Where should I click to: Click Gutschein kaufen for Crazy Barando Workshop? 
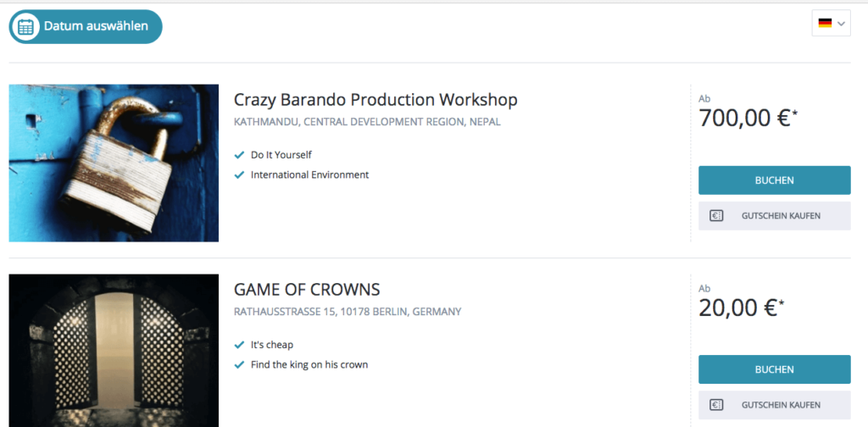[x=774, y=216]
